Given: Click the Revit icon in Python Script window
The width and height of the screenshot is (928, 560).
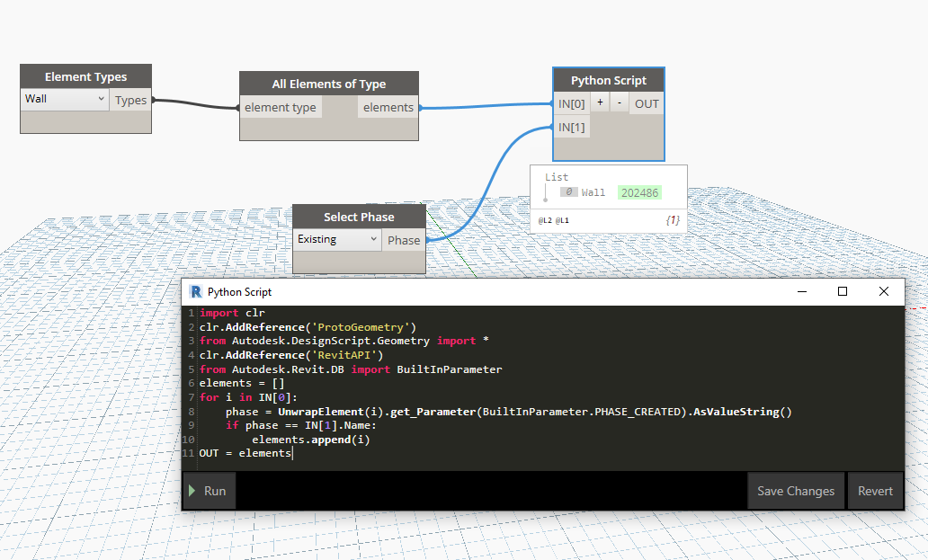Looking at the screenshot, I should 195,291.
